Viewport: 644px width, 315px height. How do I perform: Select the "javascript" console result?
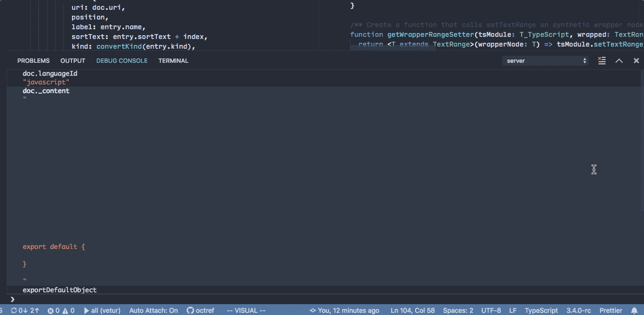click(46, 82)
